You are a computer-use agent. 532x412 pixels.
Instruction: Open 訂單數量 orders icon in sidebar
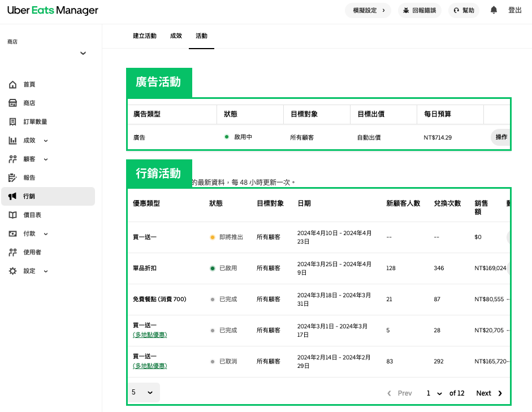click(13, 122)
